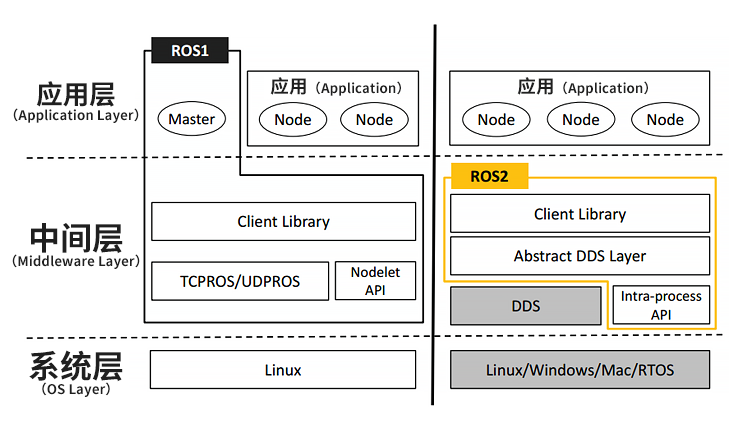Click the Linux/Windows/Mac/RTOS box
The height and width of the screenshot is (431, 750).
tap(580, 370)
